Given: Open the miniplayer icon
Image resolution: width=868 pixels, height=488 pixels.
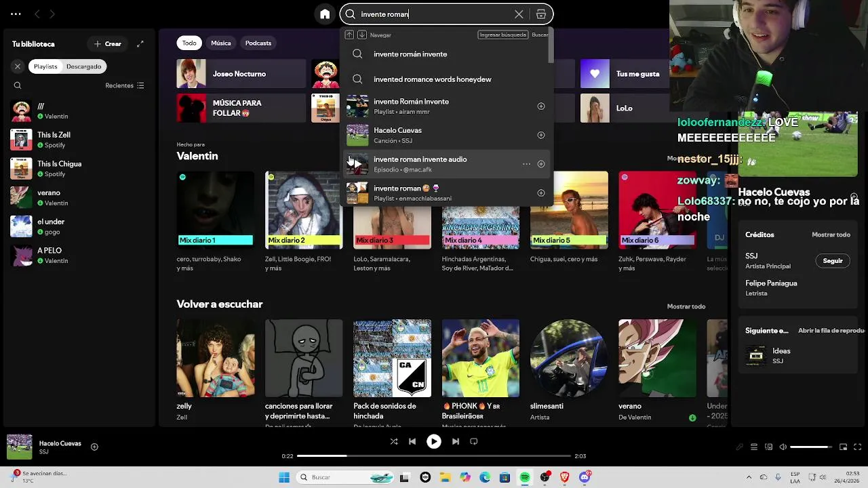Looking at the screenshot, I should click(x=844, y=447).
